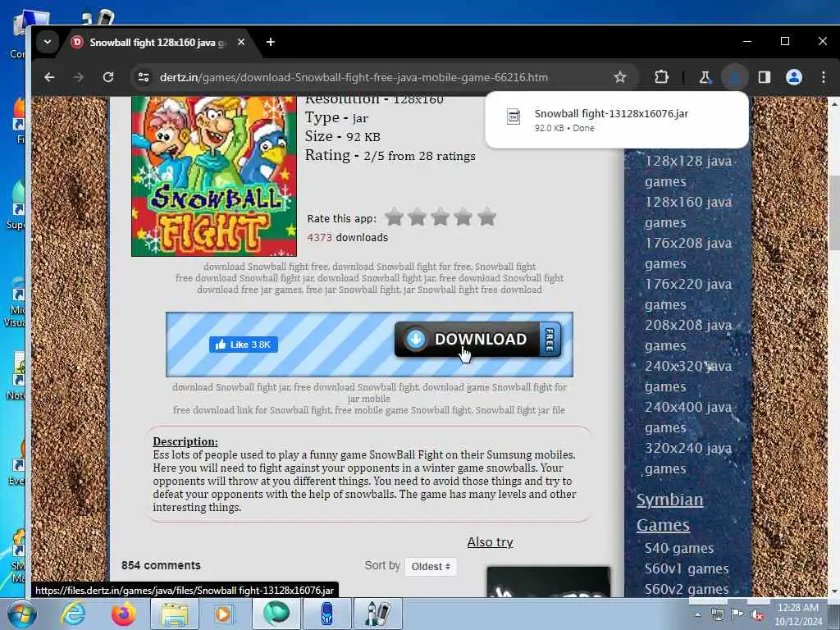The width and height of the screenshot is (840, 630).
Task: Click the browser back arrow
Action: 49,77
